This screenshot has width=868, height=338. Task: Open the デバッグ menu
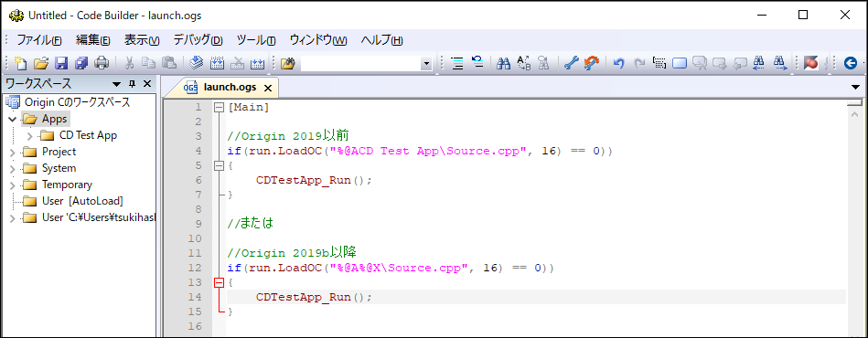pos(198,40)
